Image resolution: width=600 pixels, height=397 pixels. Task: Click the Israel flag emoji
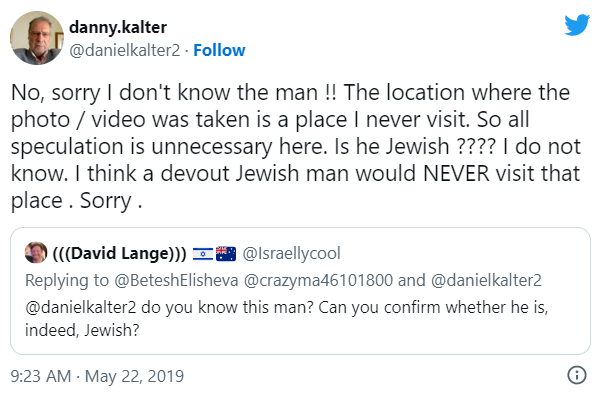click(203, 253)
